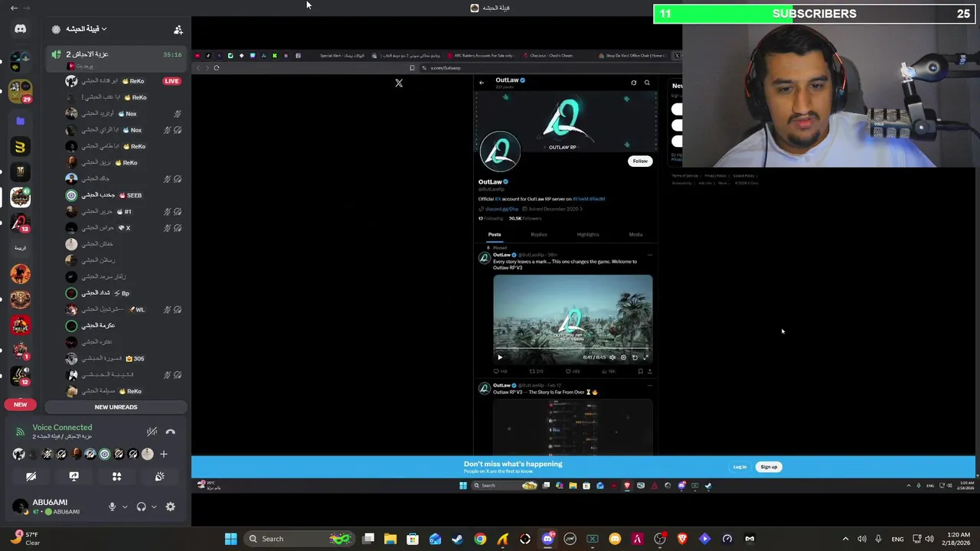Mute the microphone in Discord
This screenshot has height=551, width=980.
coord(112,507)
